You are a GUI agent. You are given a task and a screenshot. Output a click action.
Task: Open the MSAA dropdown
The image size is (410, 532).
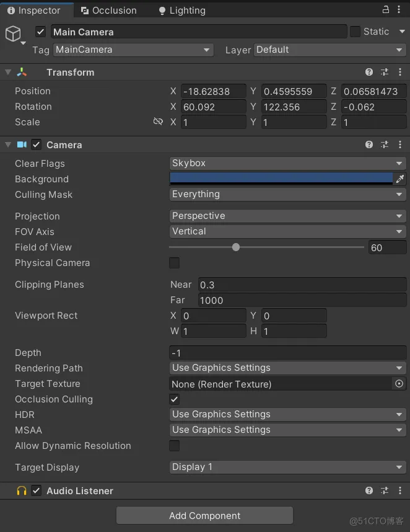coord(287,430)
